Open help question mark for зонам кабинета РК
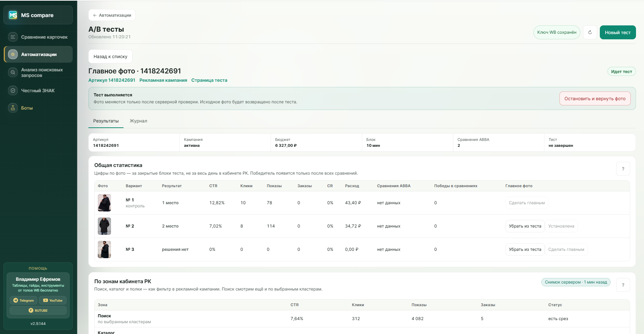Screen dimensions: 644x334 point(623,285)
